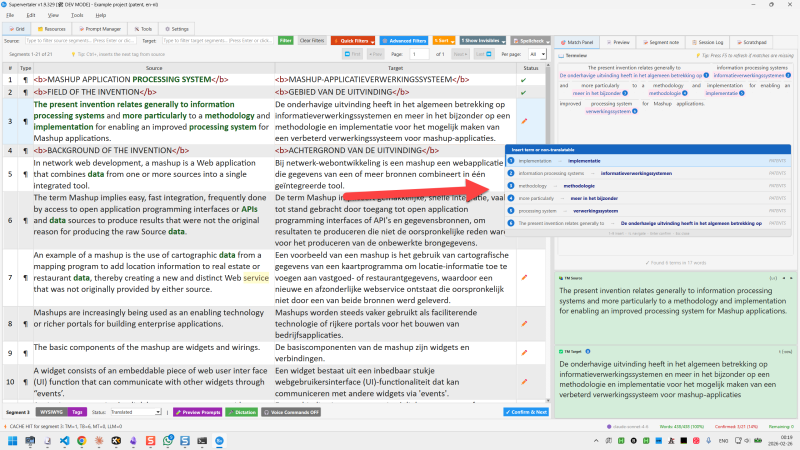This screenshot has height=450, width=800.
Task: Click the Termview panel icon
Action: (x=561, y=56)
